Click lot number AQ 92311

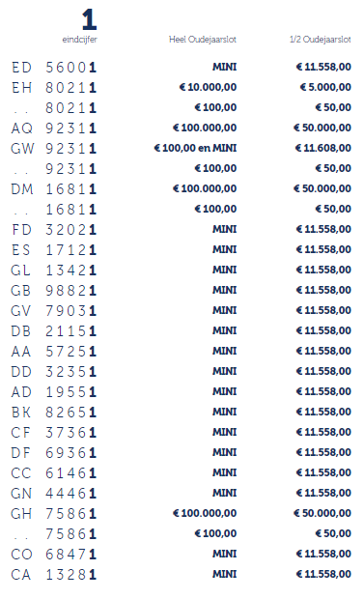(x=54, y=128)
